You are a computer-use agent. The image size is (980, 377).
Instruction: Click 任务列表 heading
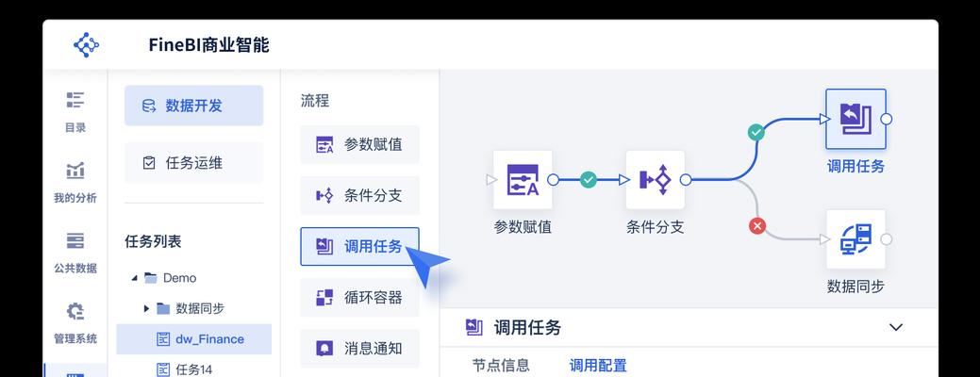click(x=153, y=241)
